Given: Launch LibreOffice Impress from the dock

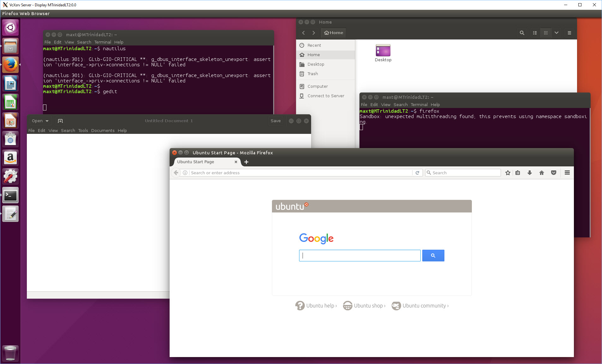Looking at the screenshot, I should pyautogui.click(x=10, y=121).
